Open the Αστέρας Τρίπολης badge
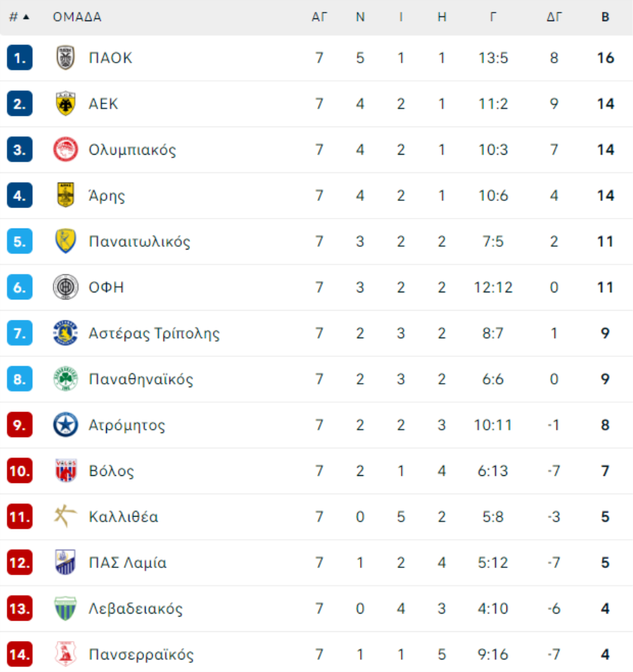This screenshot has height=672, width=633. tap(65, 333)
